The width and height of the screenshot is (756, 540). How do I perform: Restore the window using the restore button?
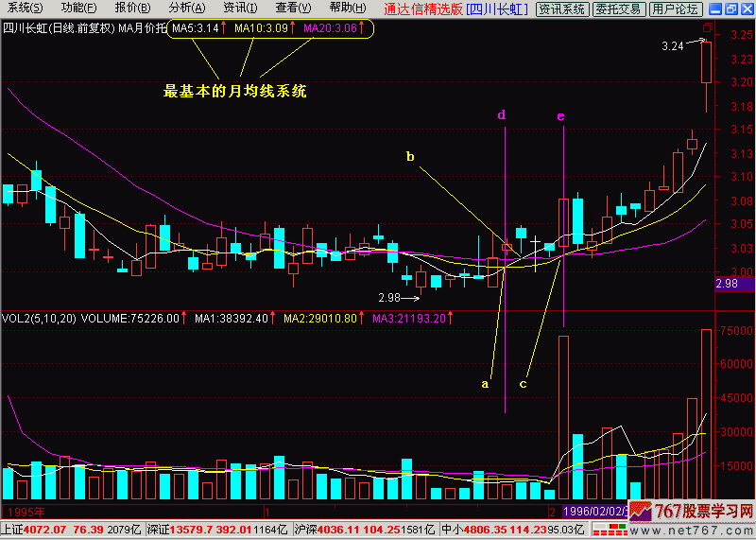click(729, 9)
